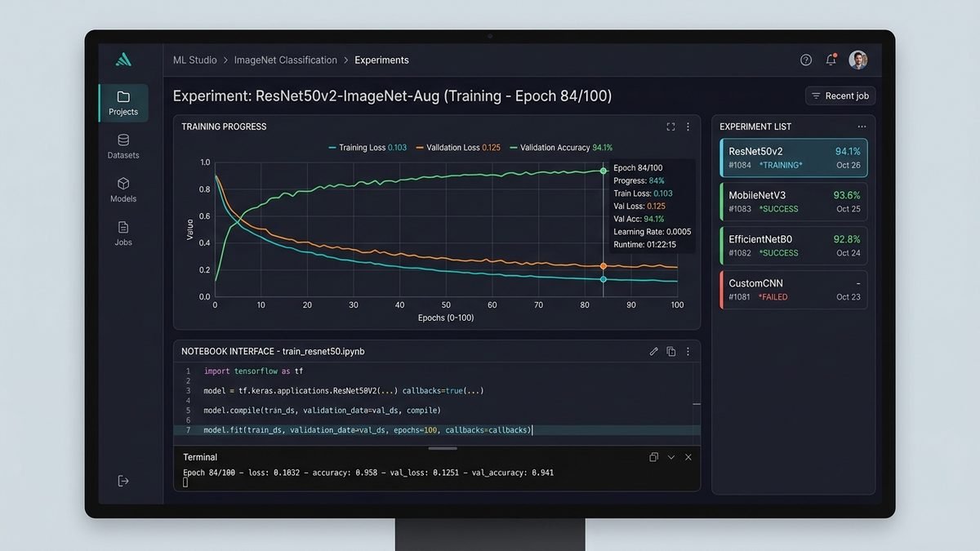The height and width of the screenshot is (551, 980).
Task: Open the Models sidebar section
Action: coord(123,189)
